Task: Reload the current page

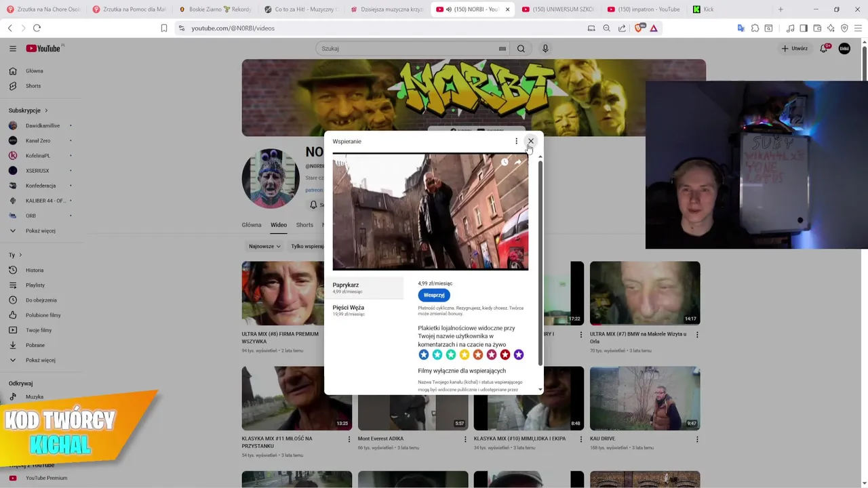Action: pyautogui.click(x=37, y=28)
